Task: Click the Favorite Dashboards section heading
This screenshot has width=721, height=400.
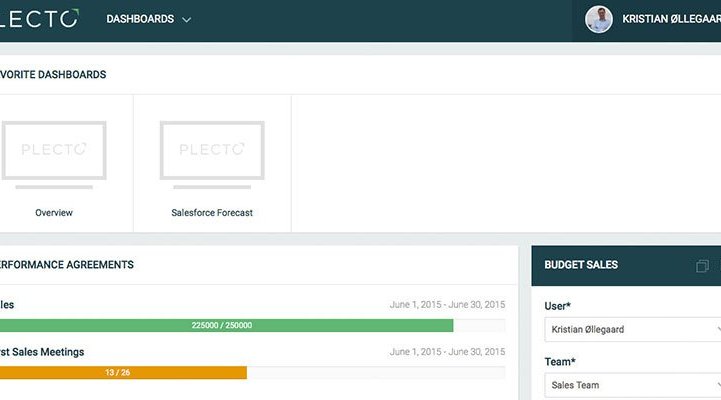Action: coord(53,75)
